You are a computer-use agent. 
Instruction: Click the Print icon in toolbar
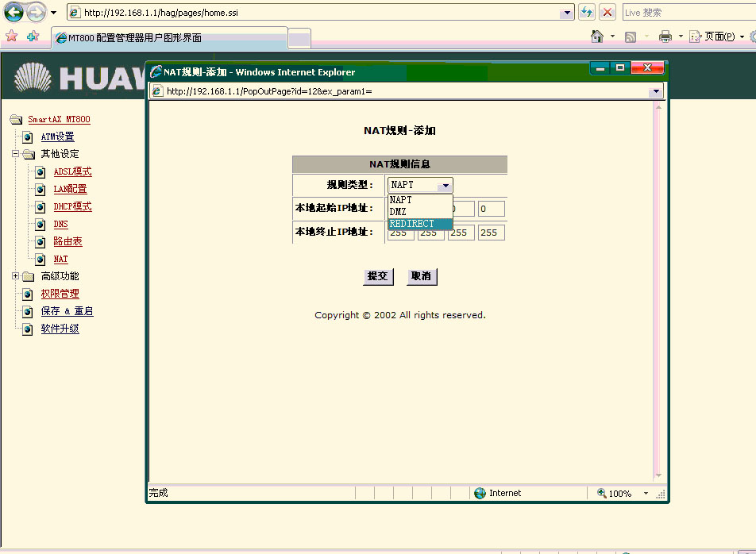665,37
